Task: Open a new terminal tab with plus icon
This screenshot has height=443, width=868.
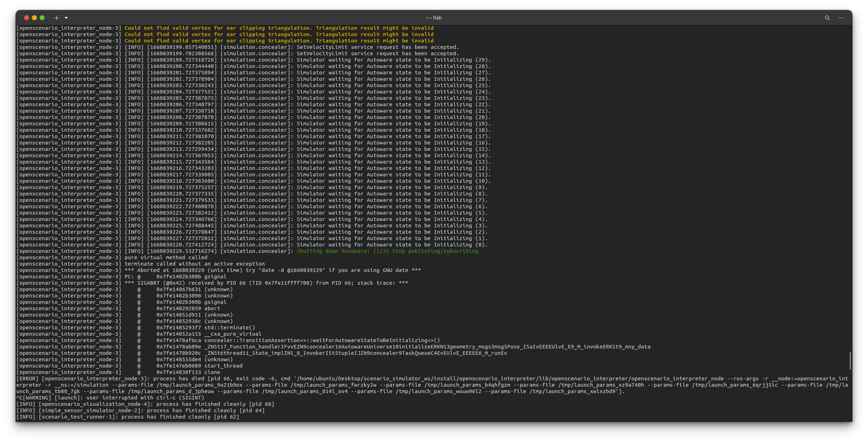Action: [56, 18]
